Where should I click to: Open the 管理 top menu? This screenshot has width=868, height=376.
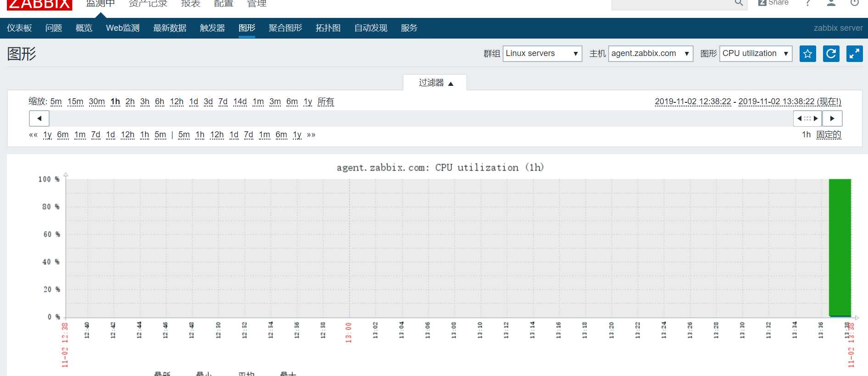click(x=257, y=4)
